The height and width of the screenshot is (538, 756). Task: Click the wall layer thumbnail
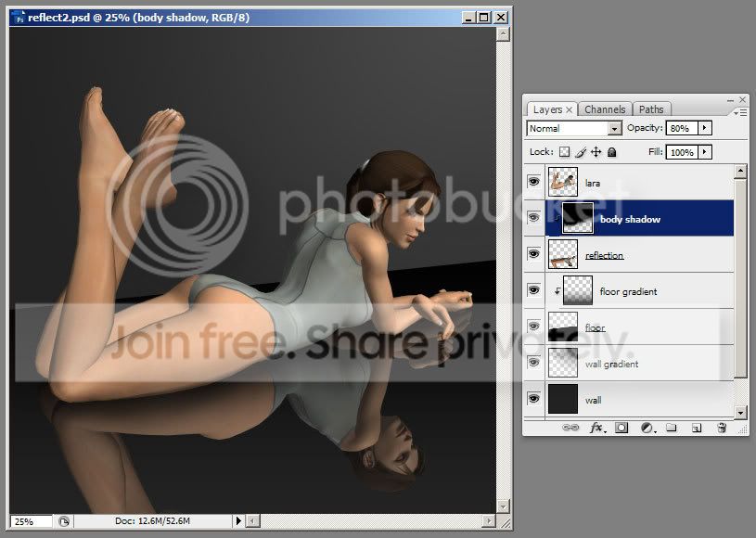[563, 399]
